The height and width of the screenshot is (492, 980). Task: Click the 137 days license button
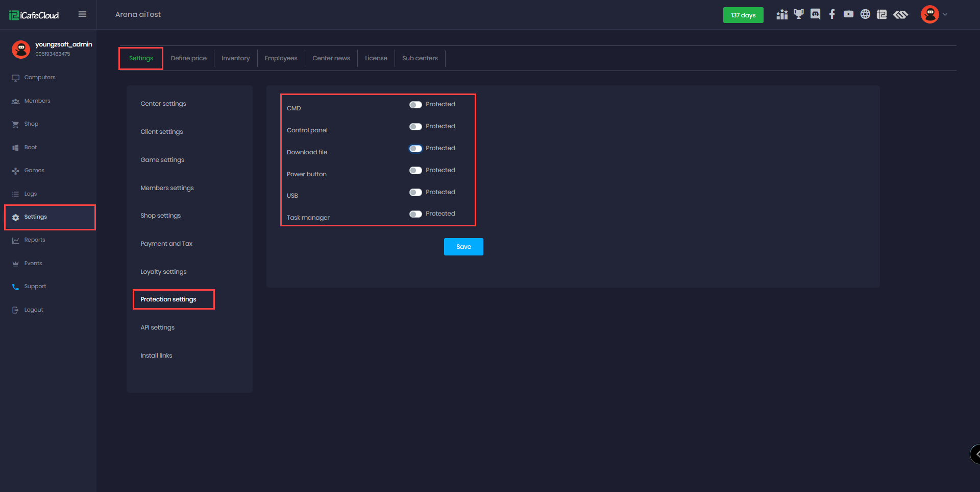coord(743,15)
